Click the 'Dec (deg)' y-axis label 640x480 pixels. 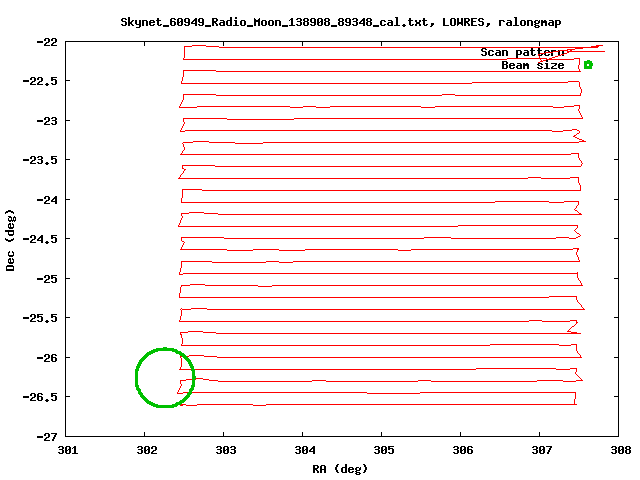click(x=11, y=239)
